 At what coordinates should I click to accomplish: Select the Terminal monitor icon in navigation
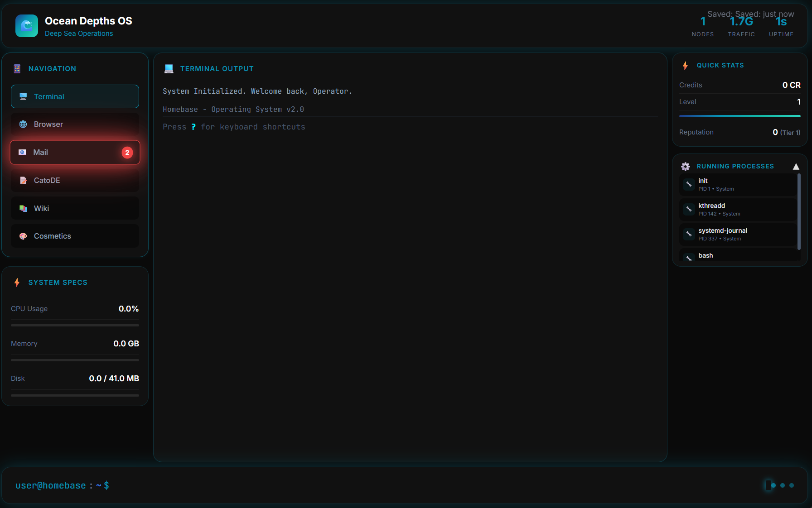(x=23, y=96)
